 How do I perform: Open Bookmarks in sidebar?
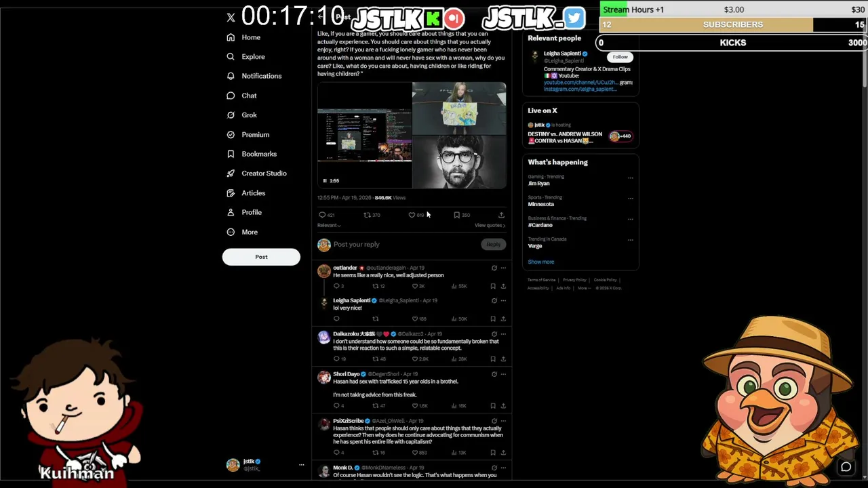252,154
